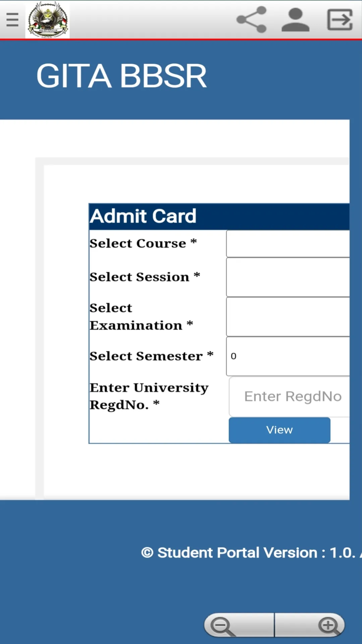Open the user profile icon
362x644 pixels.
294,19
